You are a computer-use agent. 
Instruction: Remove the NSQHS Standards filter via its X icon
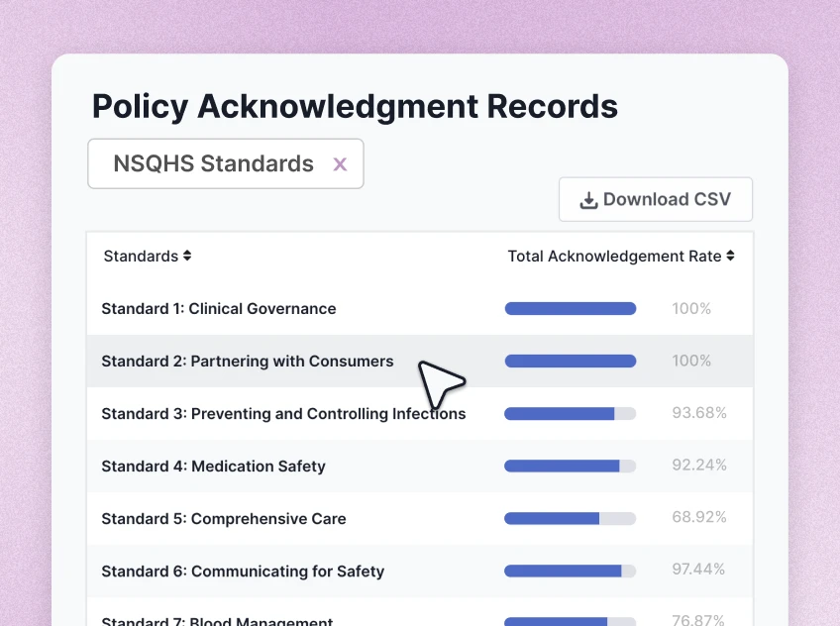[340, 163]
